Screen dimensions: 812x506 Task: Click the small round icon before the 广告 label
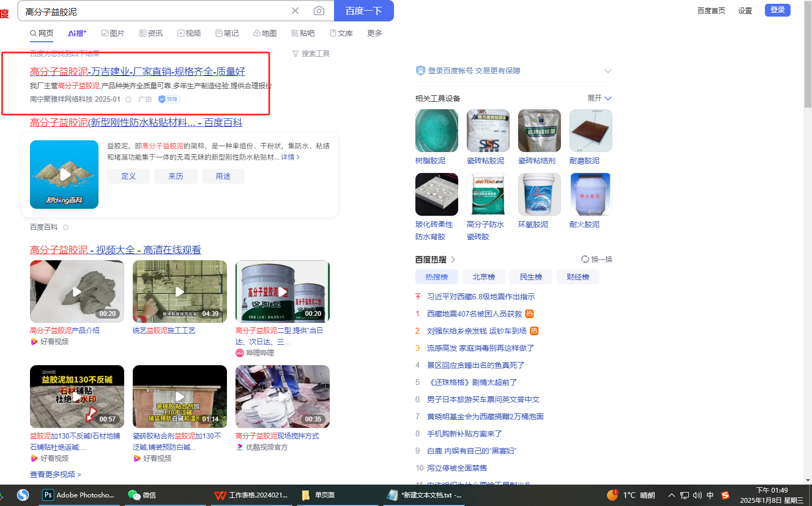[x=128, y=100]
